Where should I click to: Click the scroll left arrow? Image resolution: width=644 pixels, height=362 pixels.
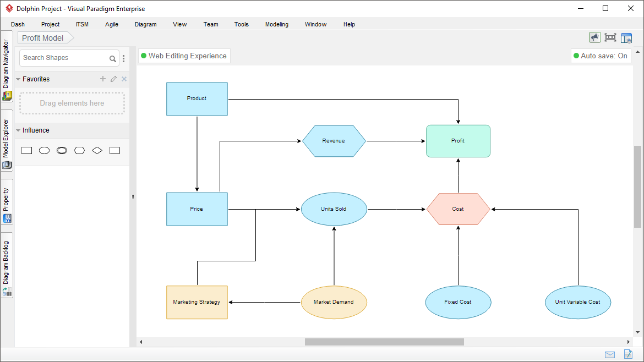(x=141, y=342)
